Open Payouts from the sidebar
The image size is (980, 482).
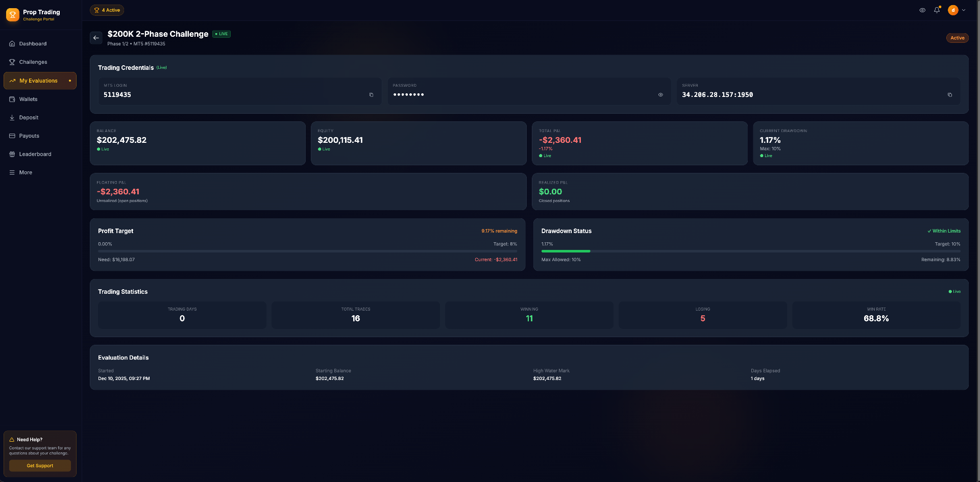[29, 136]
